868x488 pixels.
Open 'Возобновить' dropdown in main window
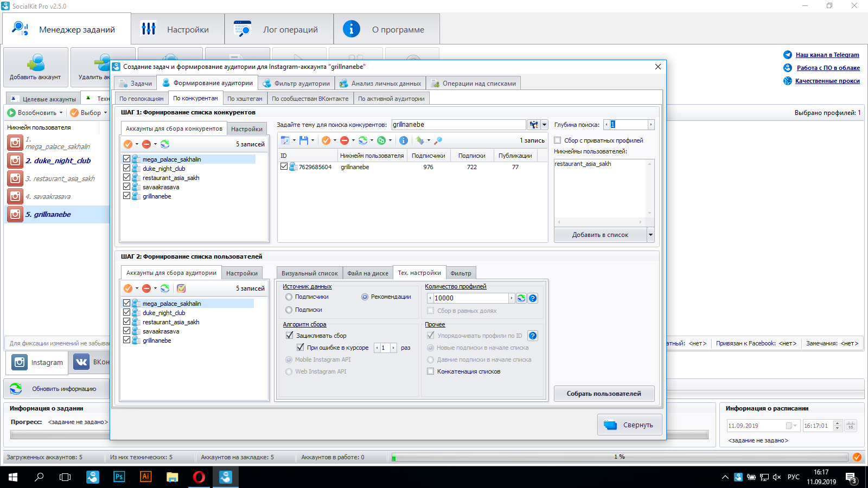tap(61, 113)
